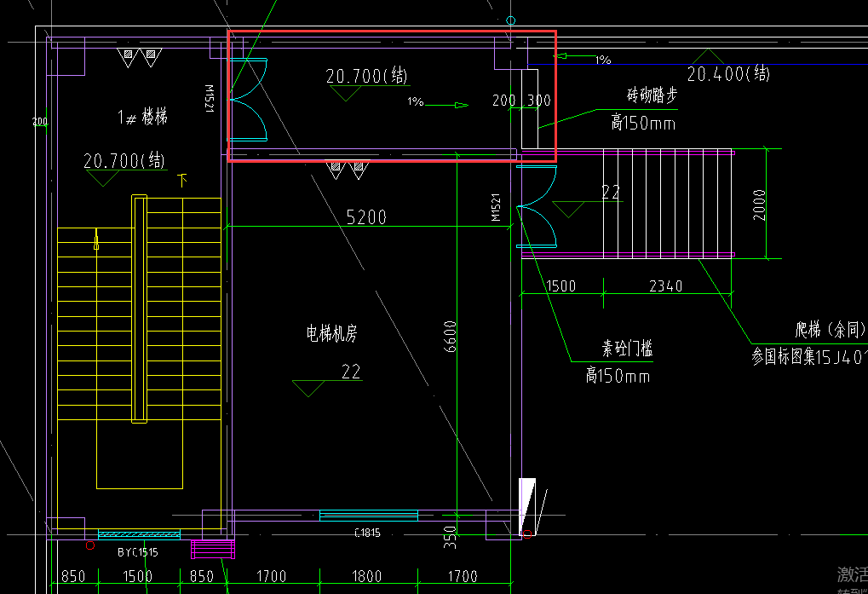Click the vertical 2000 dimension beside the ladder
868x594 pixels.
coord(759,205)
